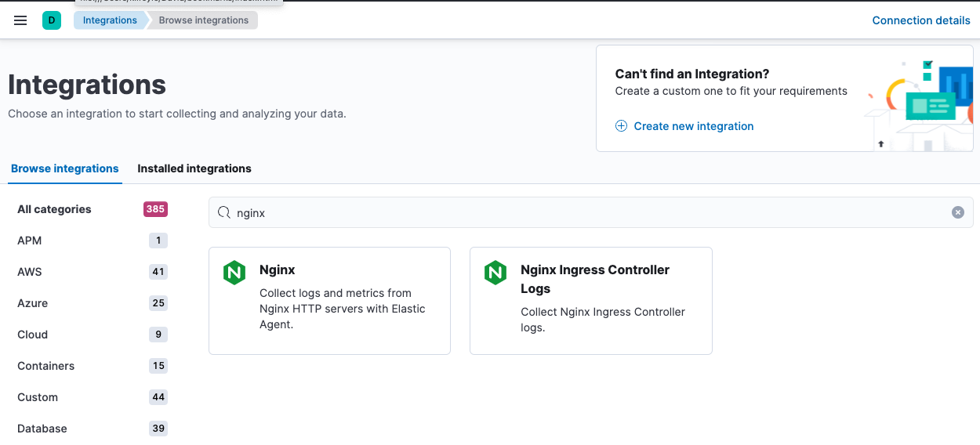The image size is (980, 445).
Task: Click the Nginx Ingress Controller logo icon
Action: pyautogui.click(x=495, y=273)
